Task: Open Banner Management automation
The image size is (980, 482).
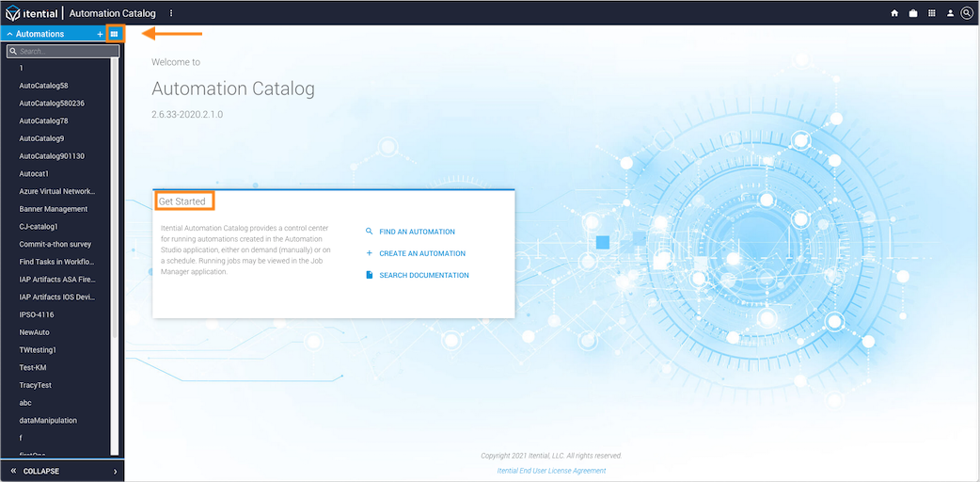Action: tap(53, 209)
